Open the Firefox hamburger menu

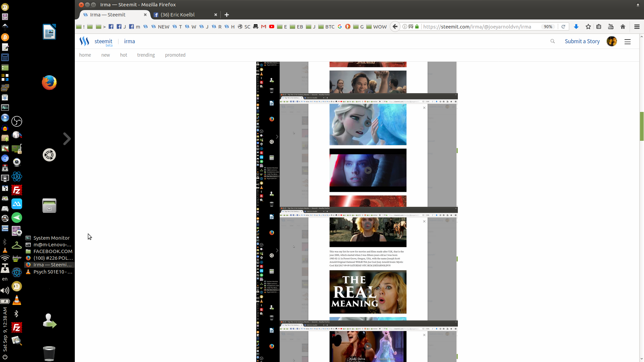[636, 26]
